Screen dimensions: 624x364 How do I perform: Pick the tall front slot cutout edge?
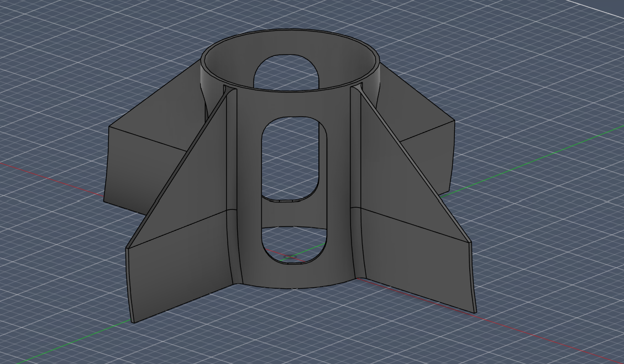pos(294,190)
